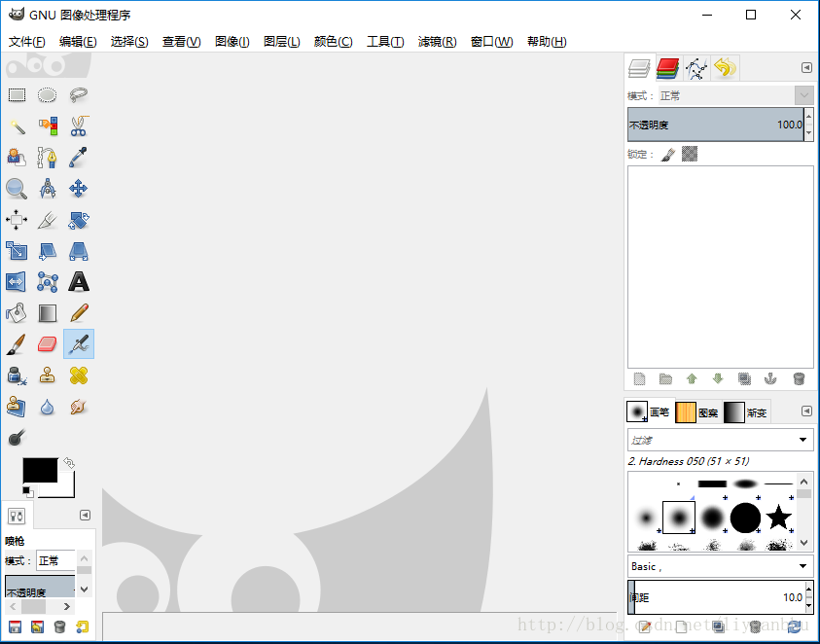
Task: Select the Blur/Sharpen droplet tool
Action: (47, 407)
